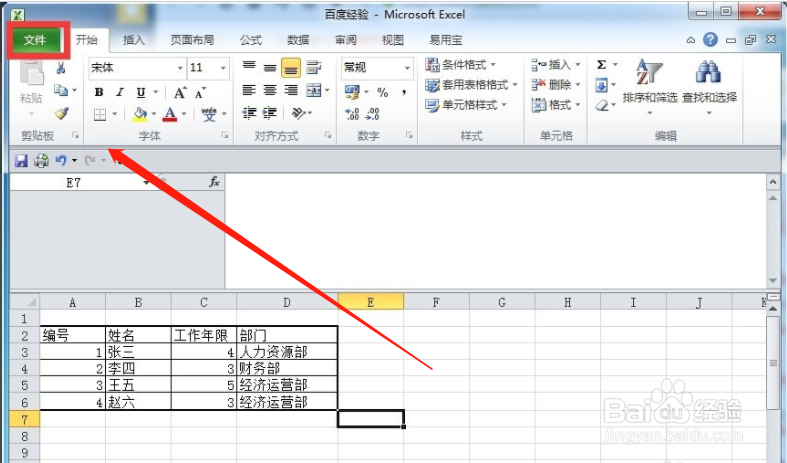Apply red font color A
This screenshot has height=463, width=787.
(170, 114)
